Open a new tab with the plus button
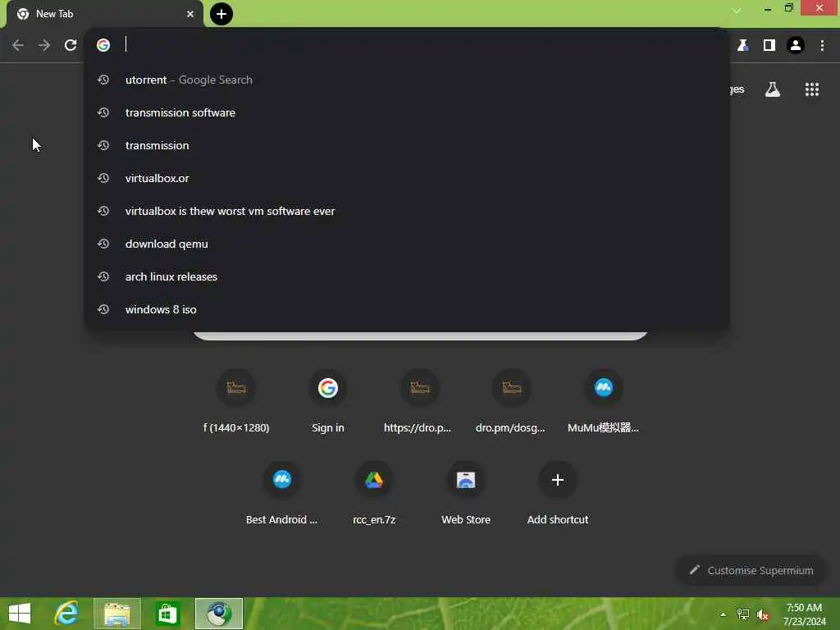Viewport: 840px width, 630px height. click(221, 14)
